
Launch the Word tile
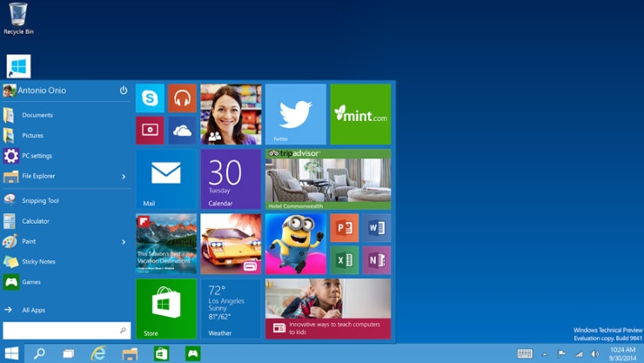pyautogui.click(x=376, y=228)
